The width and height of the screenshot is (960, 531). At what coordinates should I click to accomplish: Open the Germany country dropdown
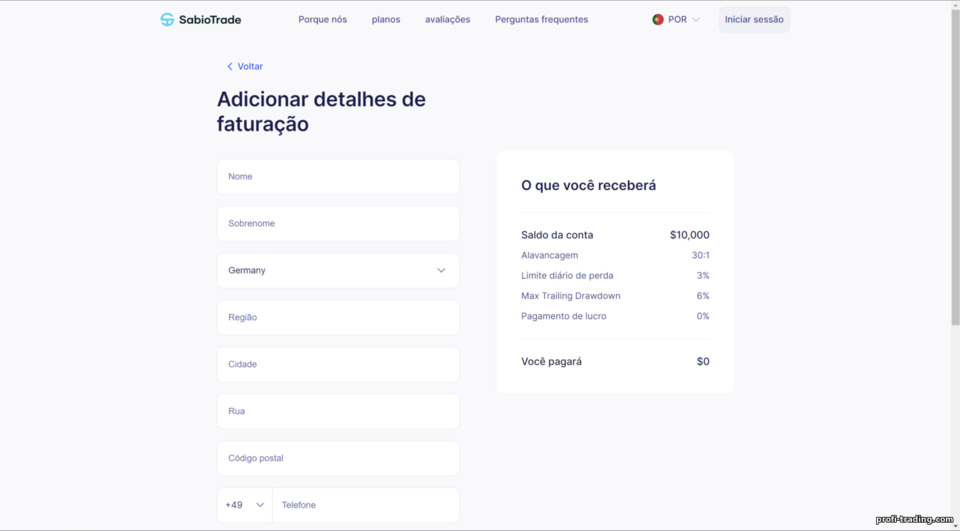[338, 271]
